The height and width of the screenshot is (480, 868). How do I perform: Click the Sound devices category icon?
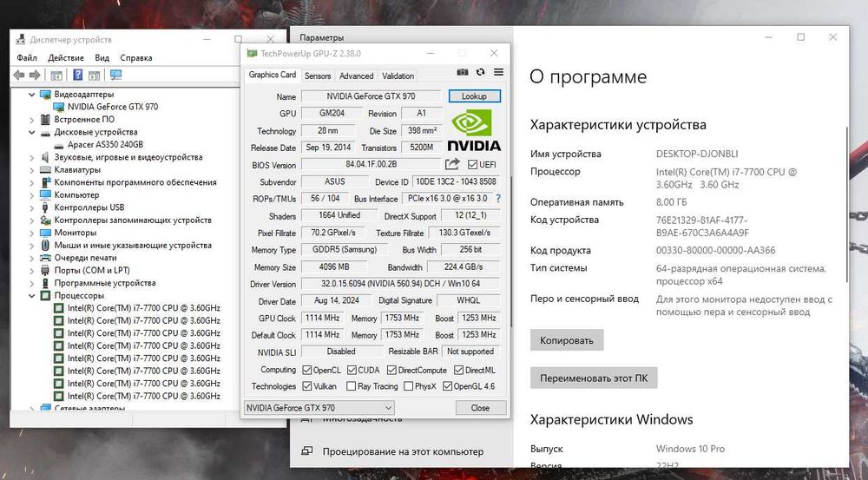45,157
